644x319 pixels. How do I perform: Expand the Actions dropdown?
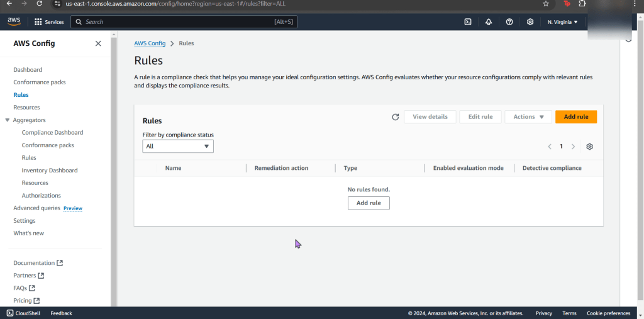(x=528, y=117)
